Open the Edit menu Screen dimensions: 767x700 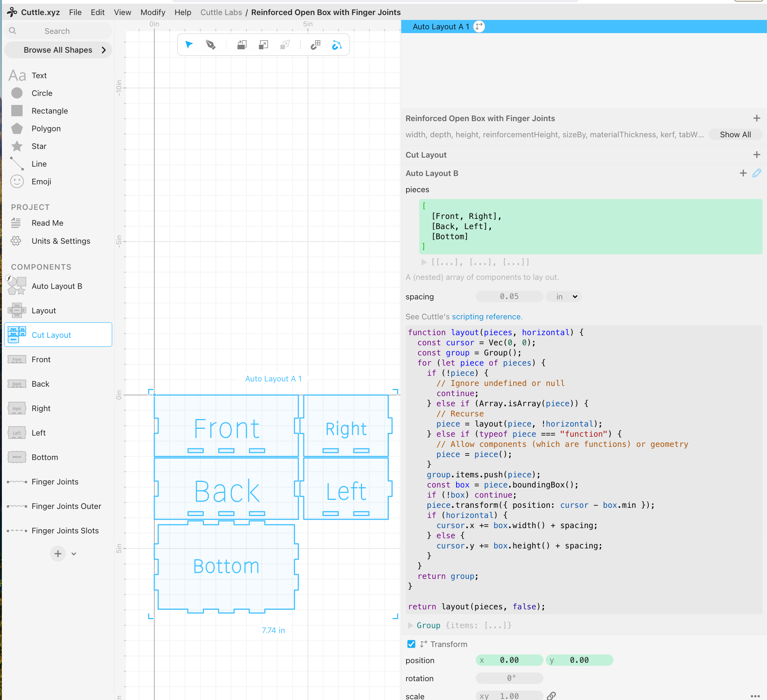97,12
